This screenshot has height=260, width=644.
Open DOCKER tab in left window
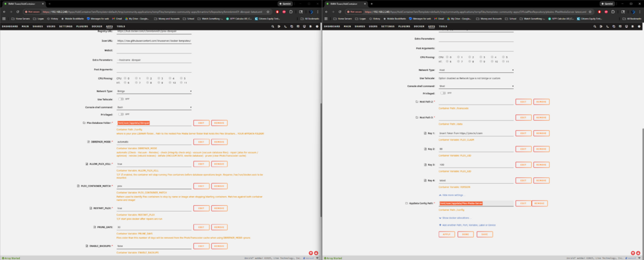(x=97, y=26)
